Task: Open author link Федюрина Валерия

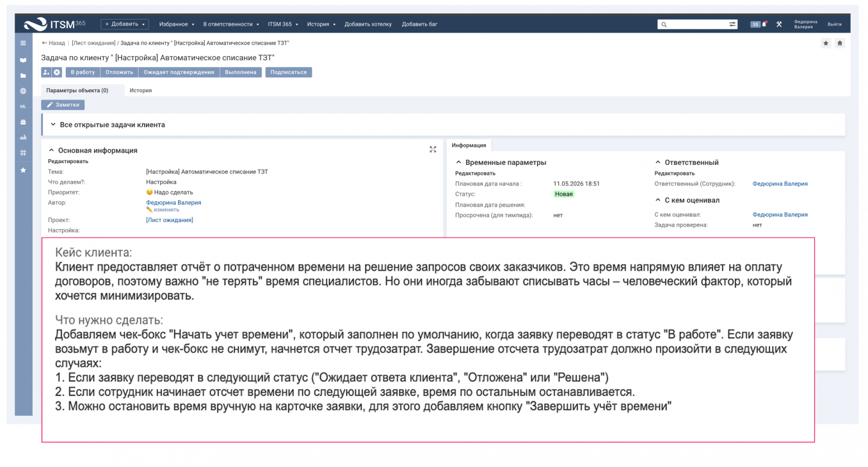Action: 174,203
